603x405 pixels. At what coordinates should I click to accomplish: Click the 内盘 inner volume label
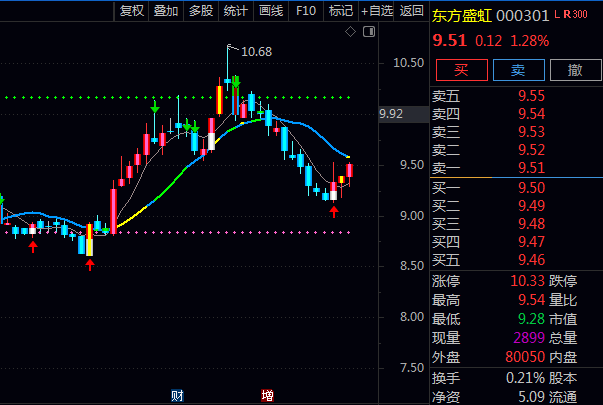pos(563,357)
